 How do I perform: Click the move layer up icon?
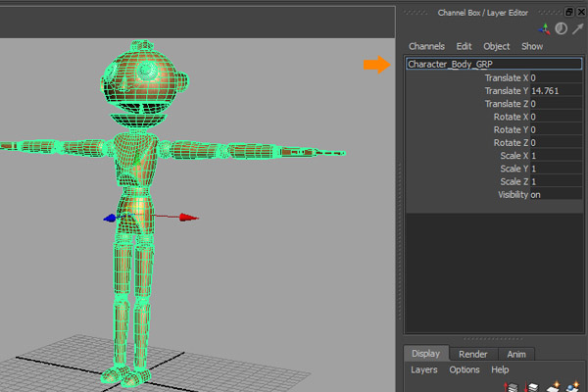coord(513,388)
